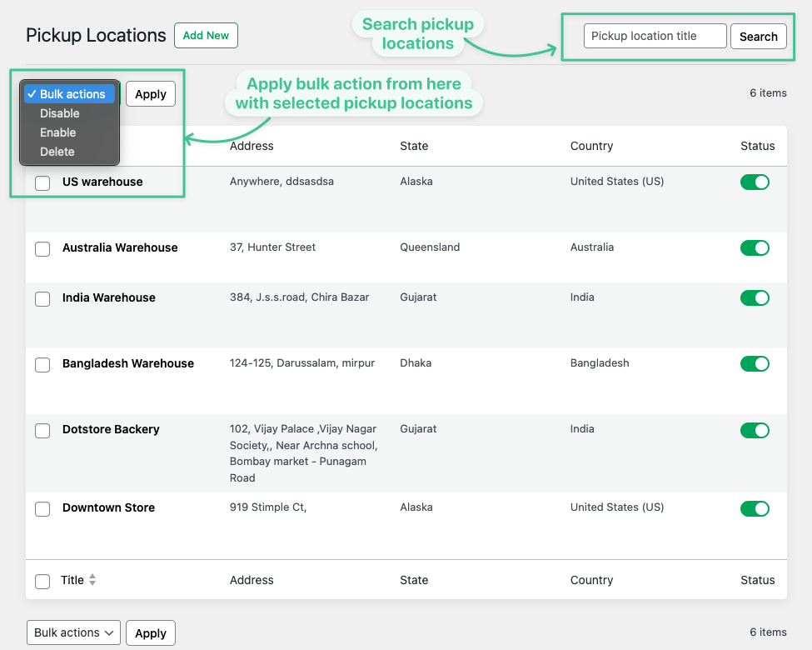
Task: Click the 'Anywhere, ddsasdsa' address cell
Action: click(281, 182)
